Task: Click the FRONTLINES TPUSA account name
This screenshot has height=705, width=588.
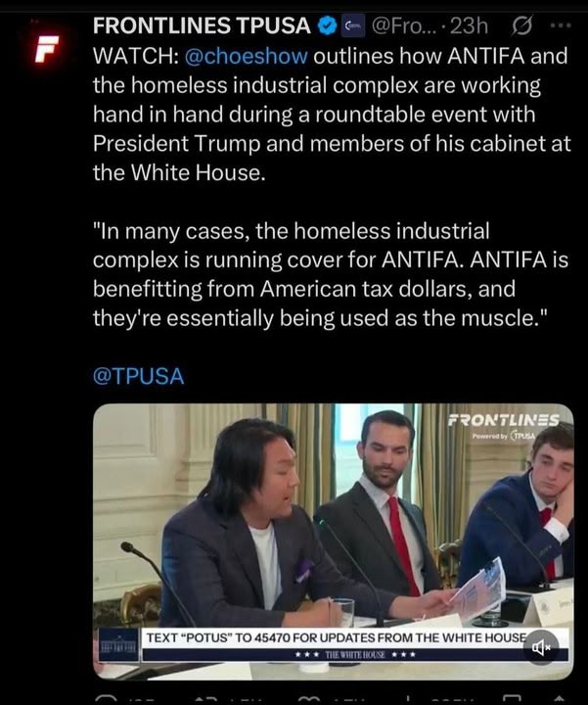Action: pyautogui.click(x=202, y=25)
